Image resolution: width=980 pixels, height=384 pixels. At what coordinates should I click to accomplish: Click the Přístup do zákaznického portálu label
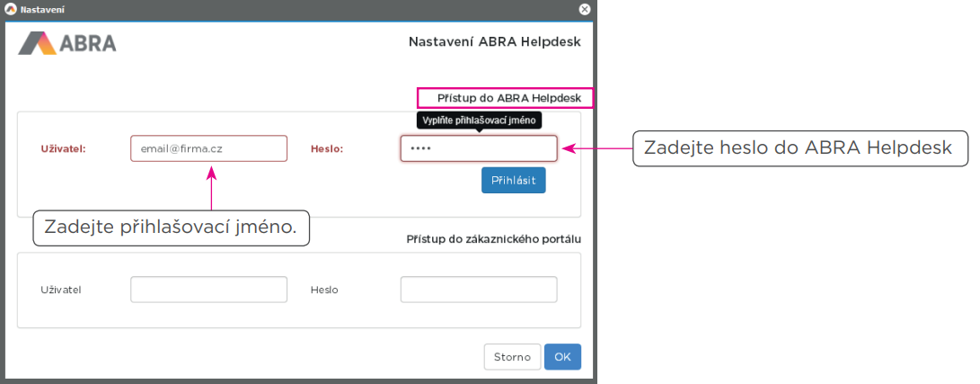point(493,239)
